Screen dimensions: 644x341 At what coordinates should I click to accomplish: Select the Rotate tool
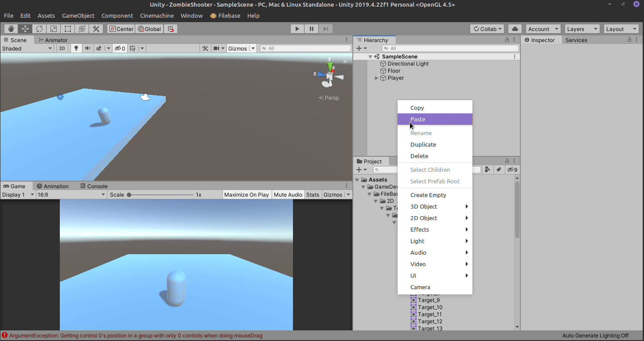pyautogui.click(x=39, y=29)
